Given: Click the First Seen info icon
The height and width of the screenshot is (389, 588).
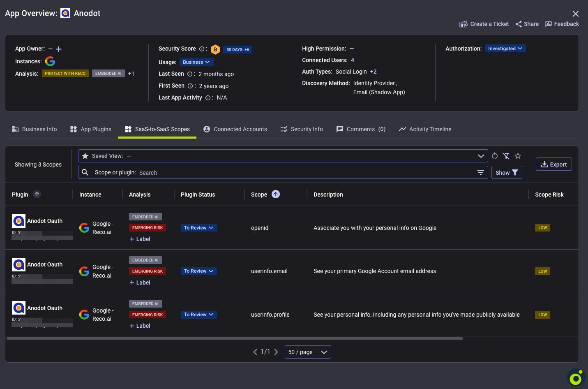Looking at the screenshot, I should click(190, 86).
